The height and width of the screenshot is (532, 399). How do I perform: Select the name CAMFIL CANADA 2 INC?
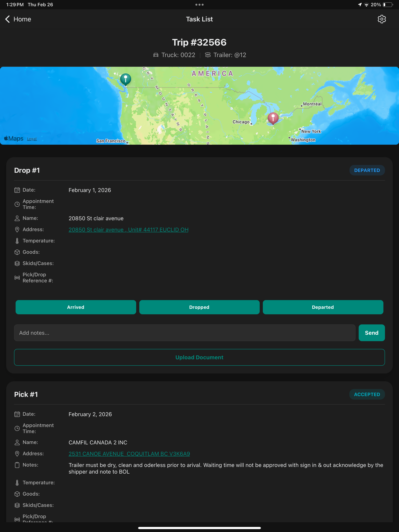point(98,443)
